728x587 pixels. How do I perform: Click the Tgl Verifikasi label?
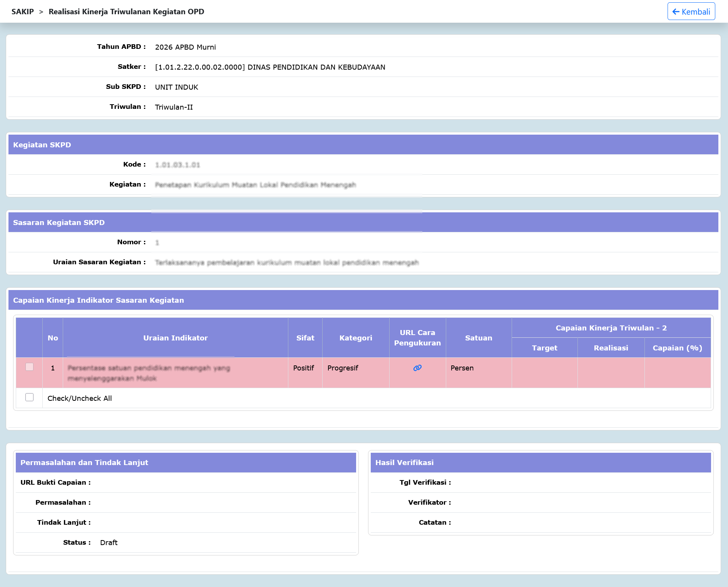(425, 482)
